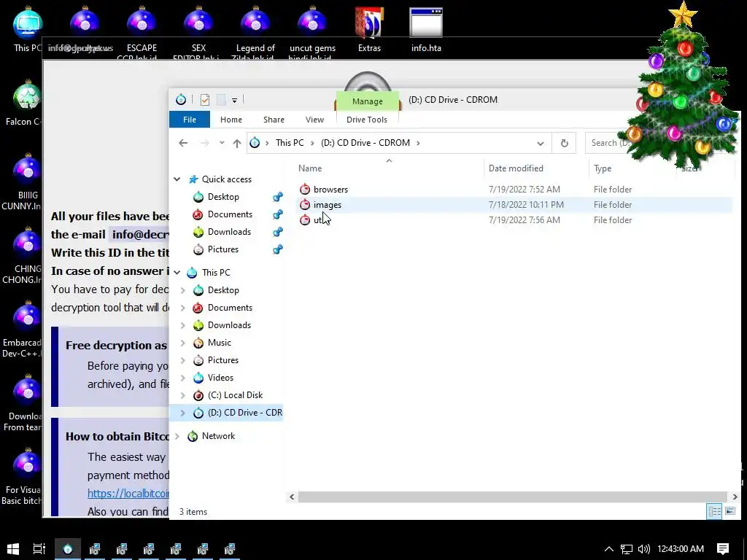Switch to the View ribbon tab

click(x=314, y=120)
